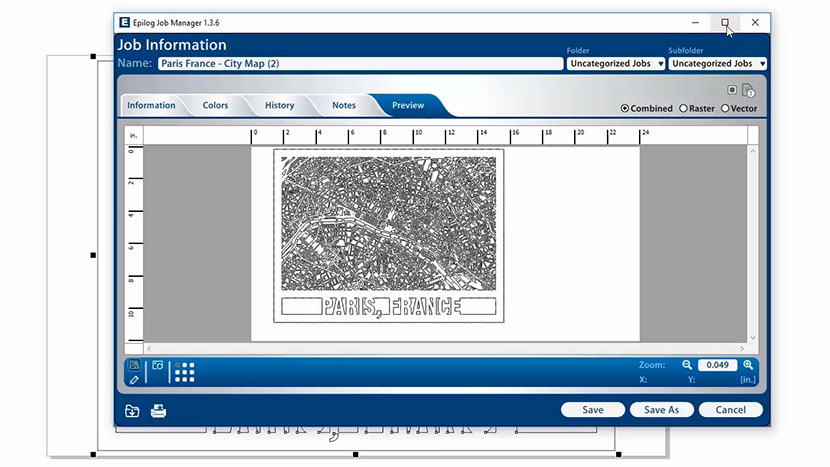This screenshot has width=830, height=467.
Task: Open the Folder dropdown
Action: (615, 64)
